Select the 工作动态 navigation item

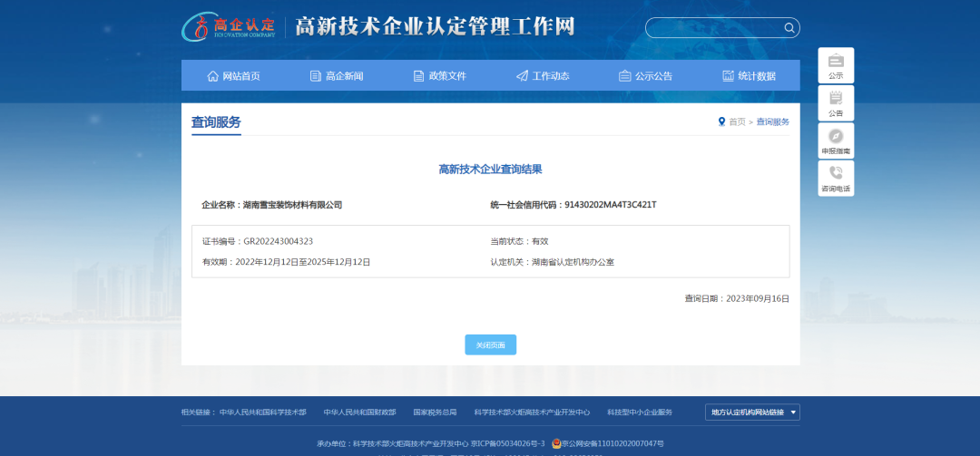(x=543, y=76)
